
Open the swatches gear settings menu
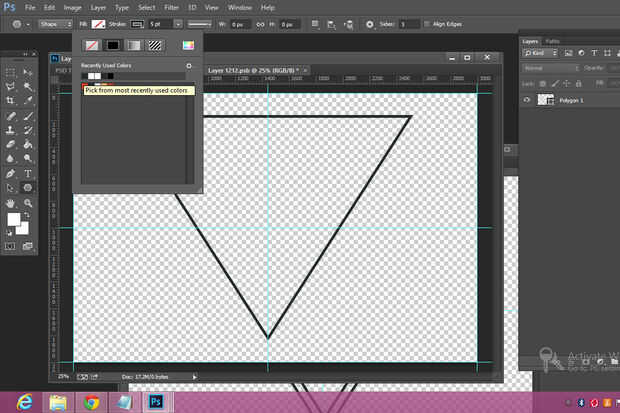coord(188,65)
